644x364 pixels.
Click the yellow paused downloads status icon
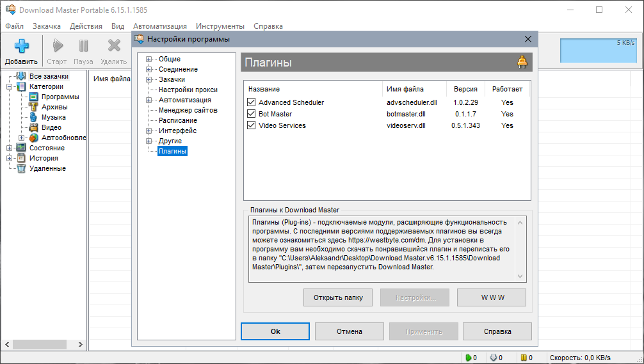click(524, 358)
